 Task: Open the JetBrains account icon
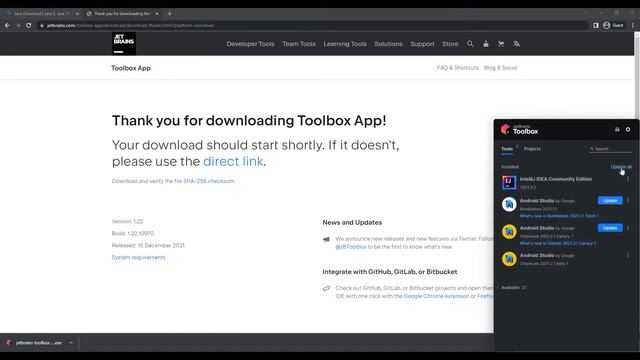[x=486, y=44]
